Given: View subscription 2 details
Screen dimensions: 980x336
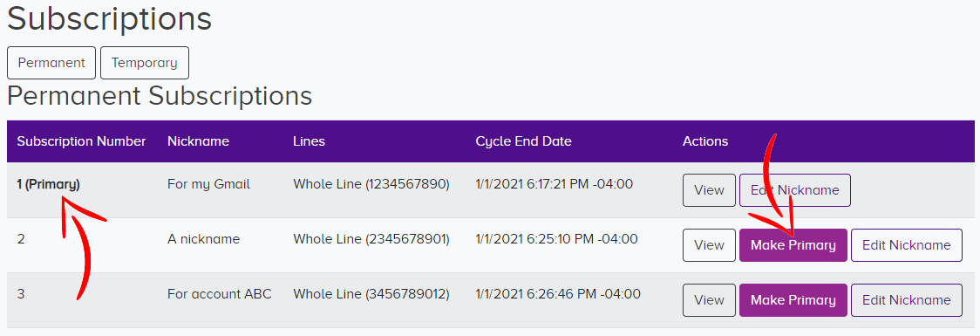Looking at the screenshot, I should (709, 245).
